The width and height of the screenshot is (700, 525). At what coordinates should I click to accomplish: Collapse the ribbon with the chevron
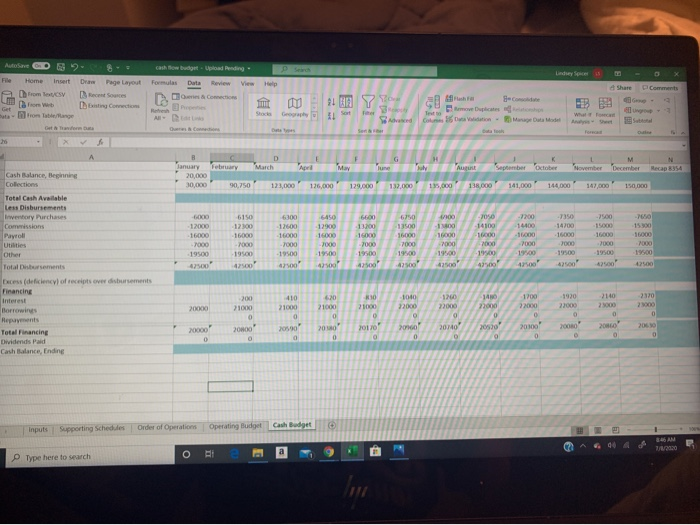point(682,133)
